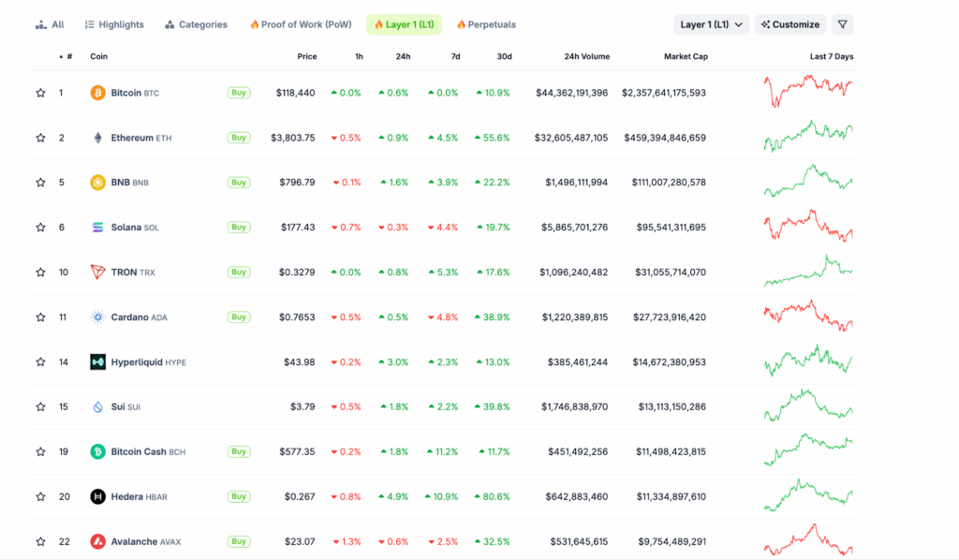Sort by 7d change column
This screenshot has height=560, width=959.
(x=456, y=56)
